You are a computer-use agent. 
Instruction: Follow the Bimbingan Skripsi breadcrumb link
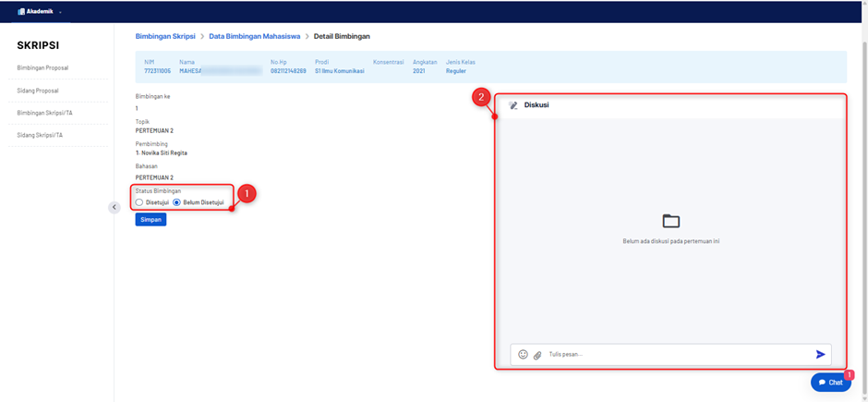165,37
